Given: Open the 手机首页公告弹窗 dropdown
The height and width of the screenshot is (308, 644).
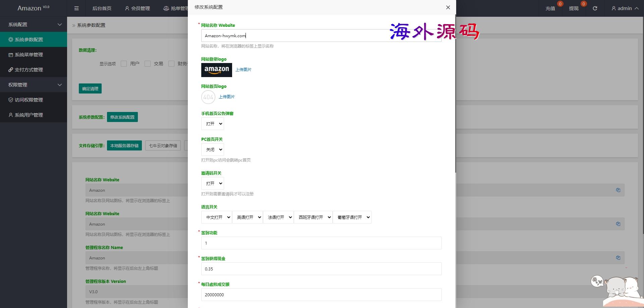Looking at the screenshot, I should [213, 124].
